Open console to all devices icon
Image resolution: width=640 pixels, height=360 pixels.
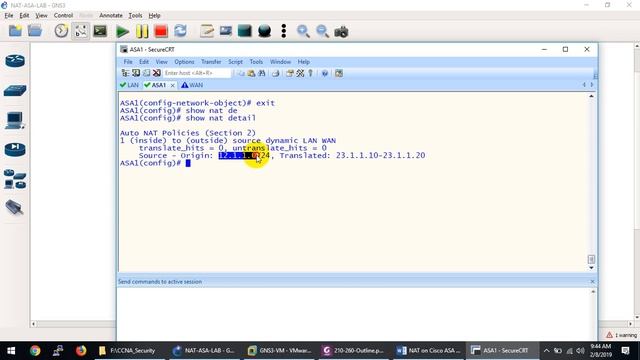pyautogui.click(x=100, y=31)
